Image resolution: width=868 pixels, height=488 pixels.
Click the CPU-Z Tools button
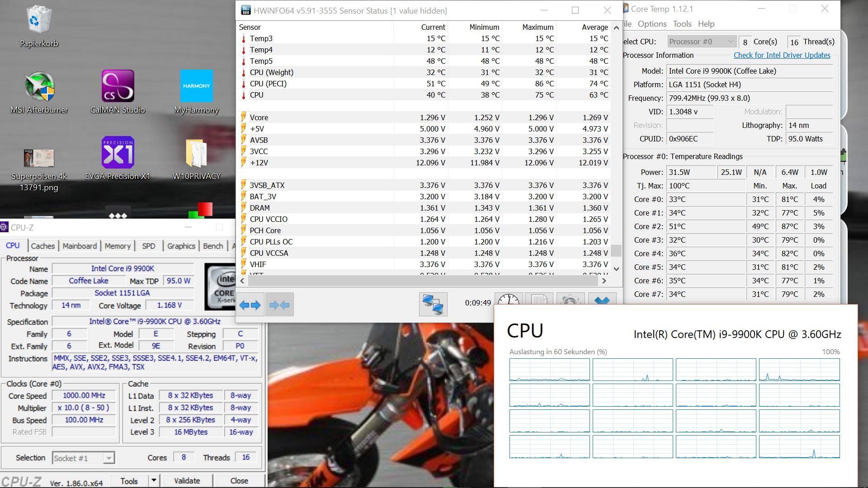(129, 481)
